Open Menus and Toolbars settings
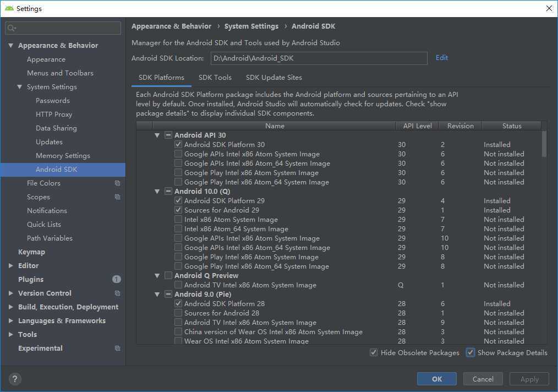Image resolution: width=558 pixels, height=392 pixels. [x=60, y=73]
